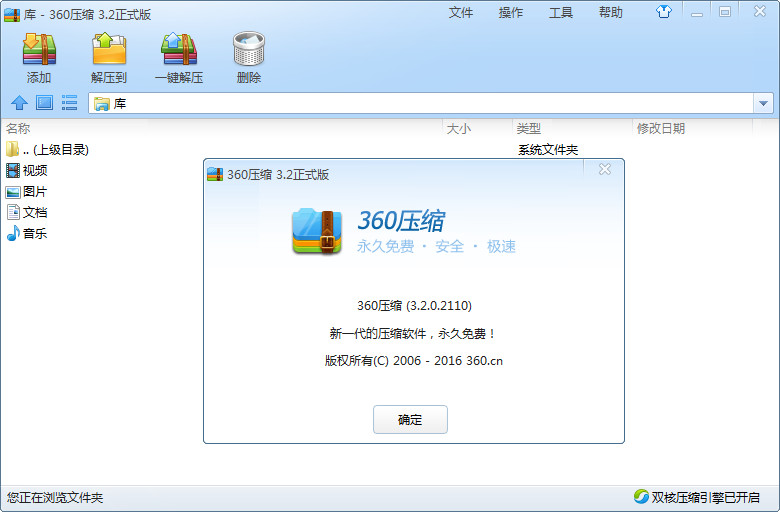Click the 添加 (Add) archive toolbar icon
780x512 pixels.
click(39, 49)
